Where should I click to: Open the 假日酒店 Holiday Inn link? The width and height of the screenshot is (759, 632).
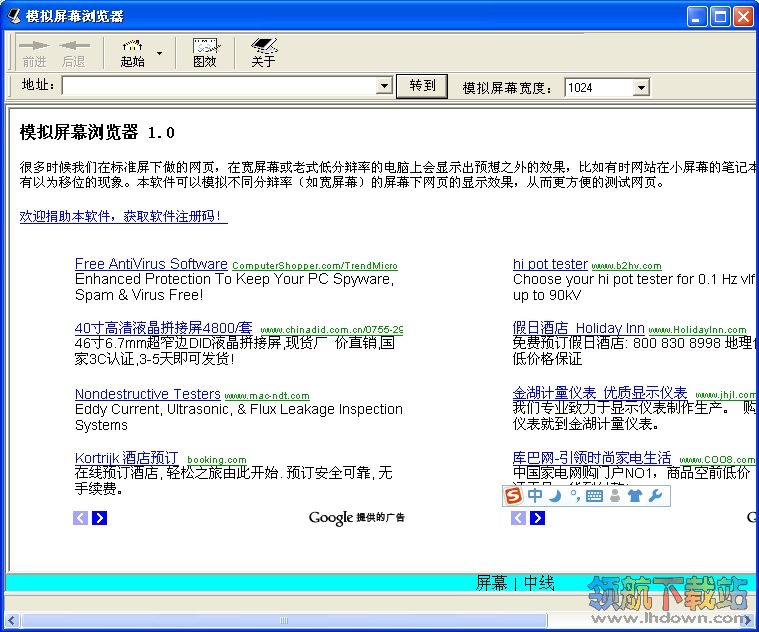pos(578,328)
